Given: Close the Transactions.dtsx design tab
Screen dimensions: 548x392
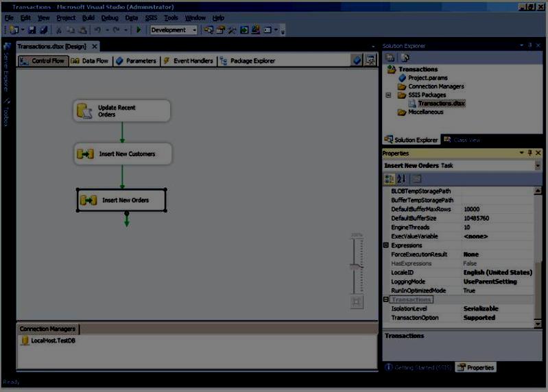Looking at the screenshot, I should tap(95, 47).
